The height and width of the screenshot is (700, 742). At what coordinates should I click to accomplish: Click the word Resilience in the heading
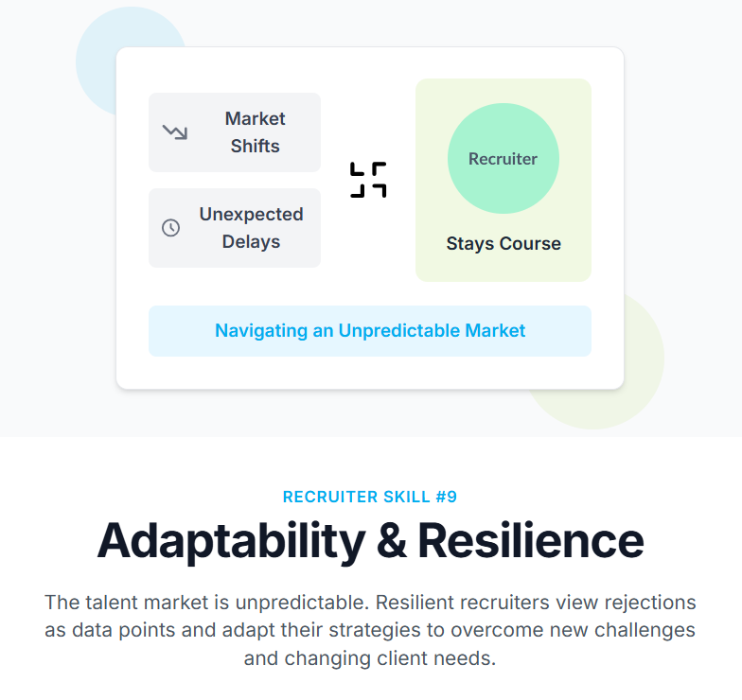pyautogui.click(x=530, y=541)
